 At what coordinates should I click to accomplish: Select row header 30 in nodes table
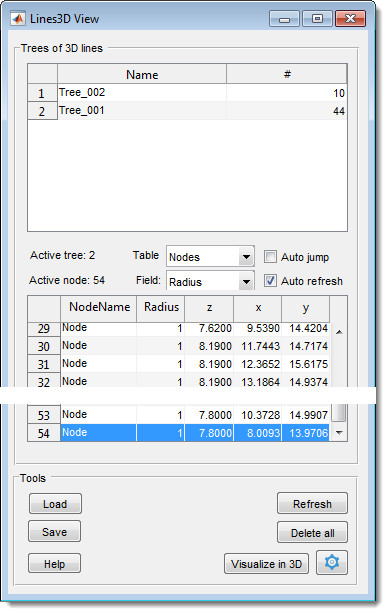point(44,346)
